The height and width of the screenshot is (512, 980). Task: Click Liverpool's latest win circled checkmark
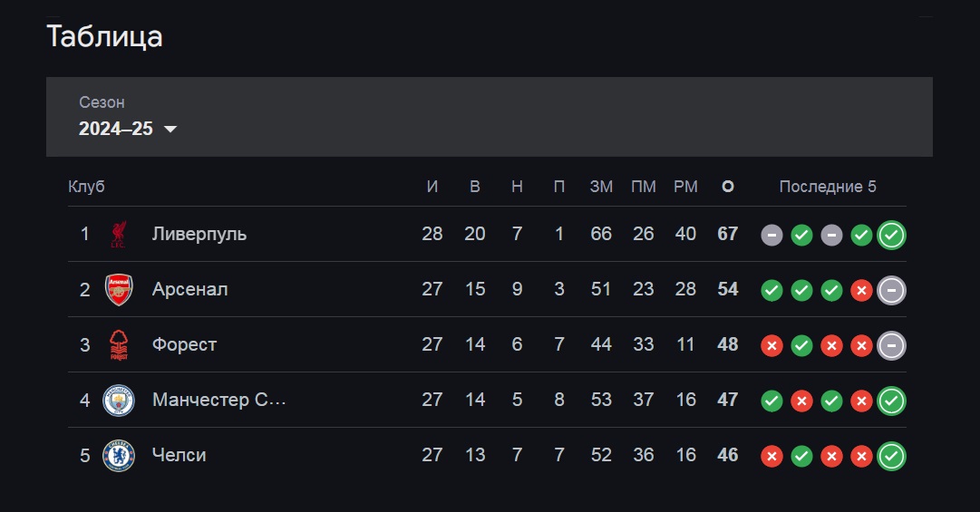[891, 236]
